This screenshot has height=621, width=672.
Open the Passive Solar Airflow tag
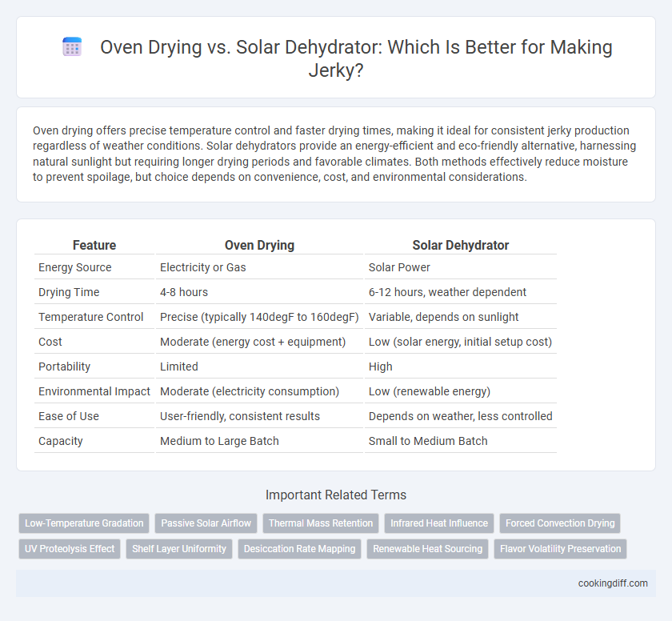(206, 523)
